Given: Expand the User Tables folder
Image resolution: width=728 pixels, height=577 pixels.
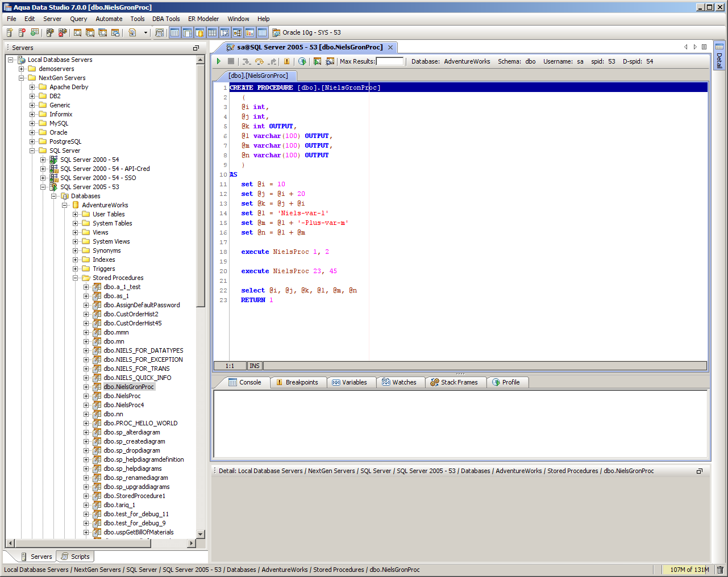Looking at the screenshot, I should pyautogui.click(x=76, y=215).
